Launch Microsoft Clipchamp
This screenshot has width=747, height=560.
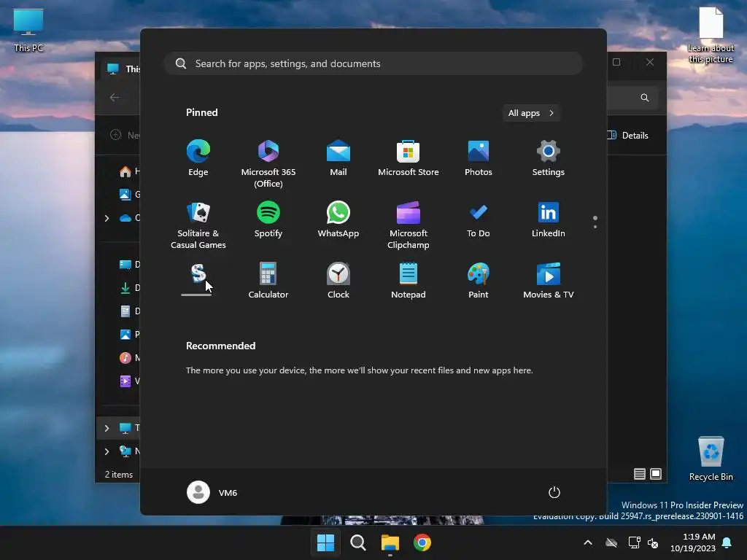[x=409, y=225]
